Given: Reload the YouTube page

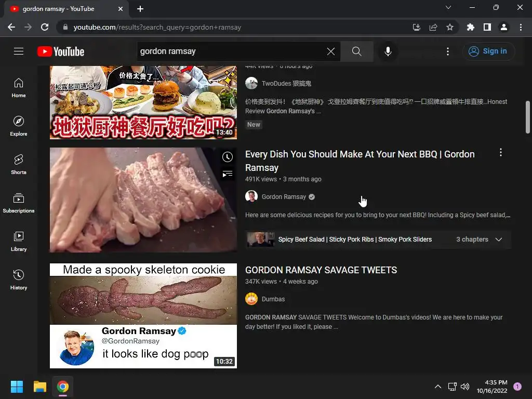Looking at the screenshot, I should tap(45, 27).
